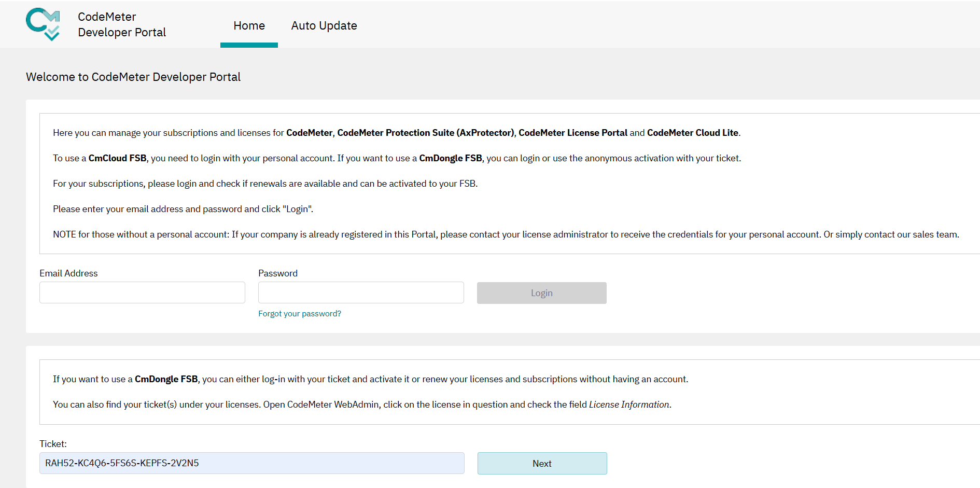Click the CodeMeter logo icon
This screenshot has height=488, width=980.
[43, 24]
